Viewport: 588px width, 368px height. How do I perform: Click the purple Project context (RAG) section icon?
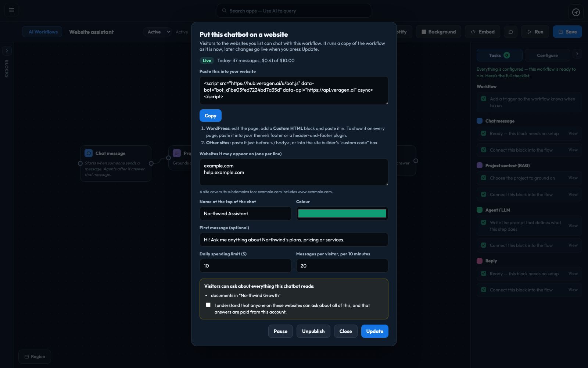pyautogui.click(x=480, y=165)
